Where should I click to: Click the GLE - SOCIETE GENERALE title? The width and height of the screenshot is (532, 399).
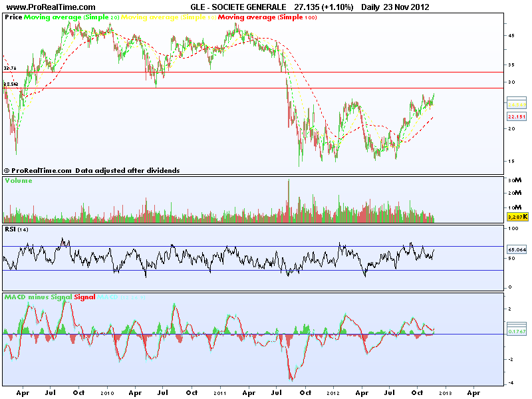[238, 7]
